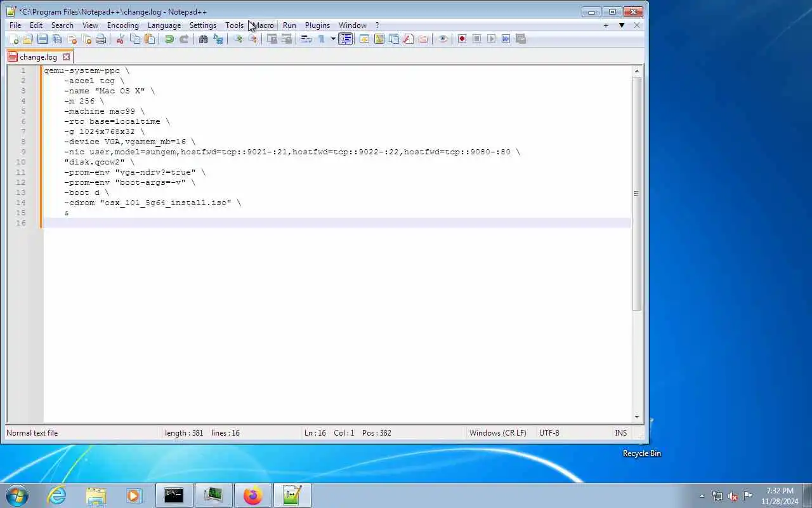Create a new document with the New icon
Screen dimensions: 812x508
(13, 39)
